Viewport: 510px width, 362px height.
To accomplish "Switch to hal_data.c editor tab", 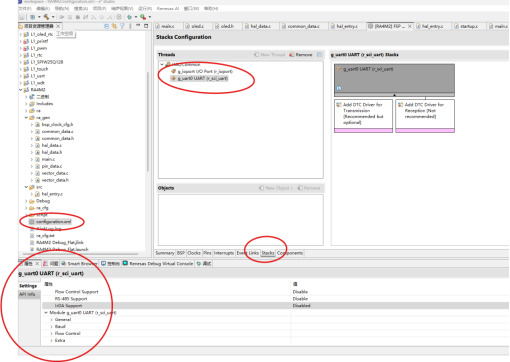I will [x=260, y=26].
